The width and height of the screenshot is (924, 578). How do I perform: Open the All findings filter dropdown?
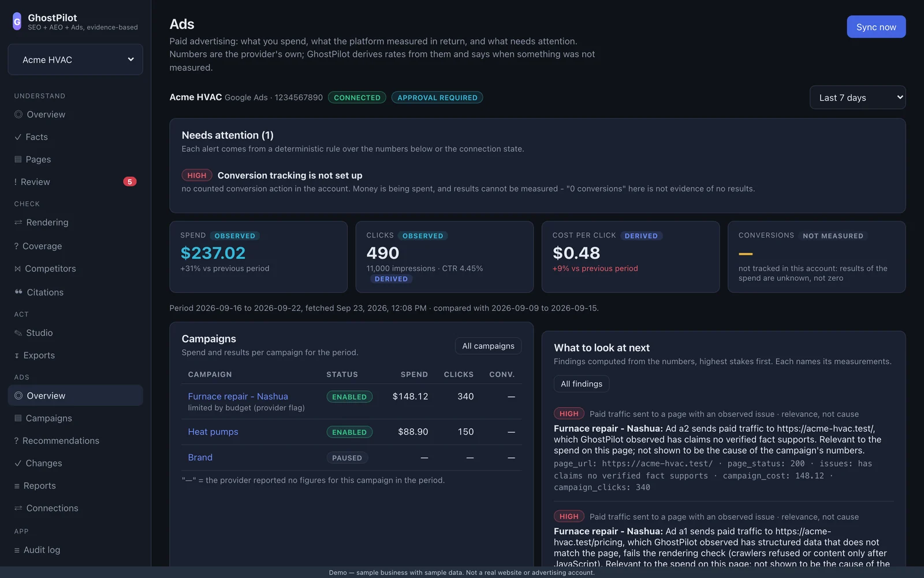coord(582,384)
